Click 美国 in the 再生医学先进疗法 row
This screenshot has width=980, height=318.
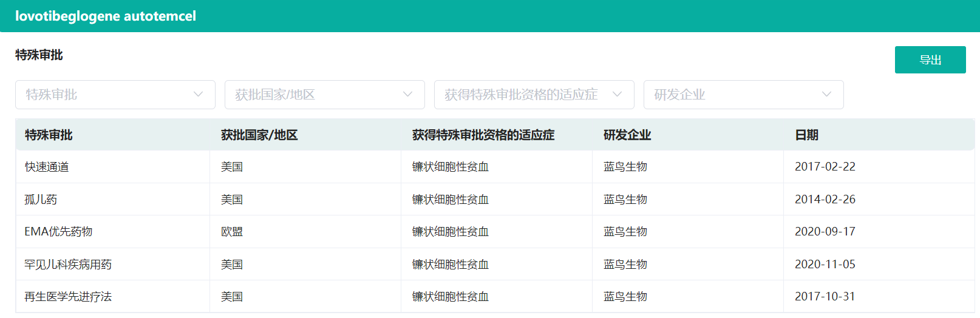coord(232,296)
